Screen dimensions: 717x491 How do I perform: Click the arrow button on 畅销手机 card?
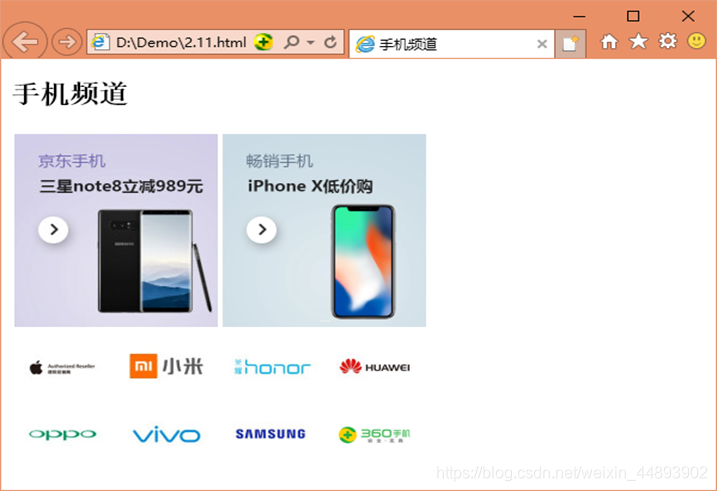tap(262, 229)
